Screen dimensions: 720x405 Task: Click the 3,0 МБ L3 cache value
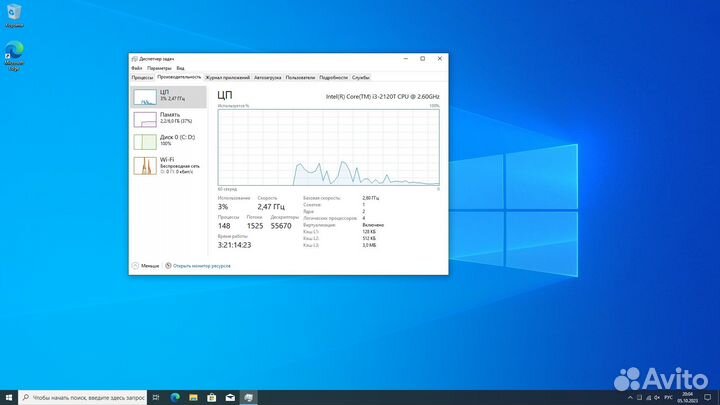[369, 246]
